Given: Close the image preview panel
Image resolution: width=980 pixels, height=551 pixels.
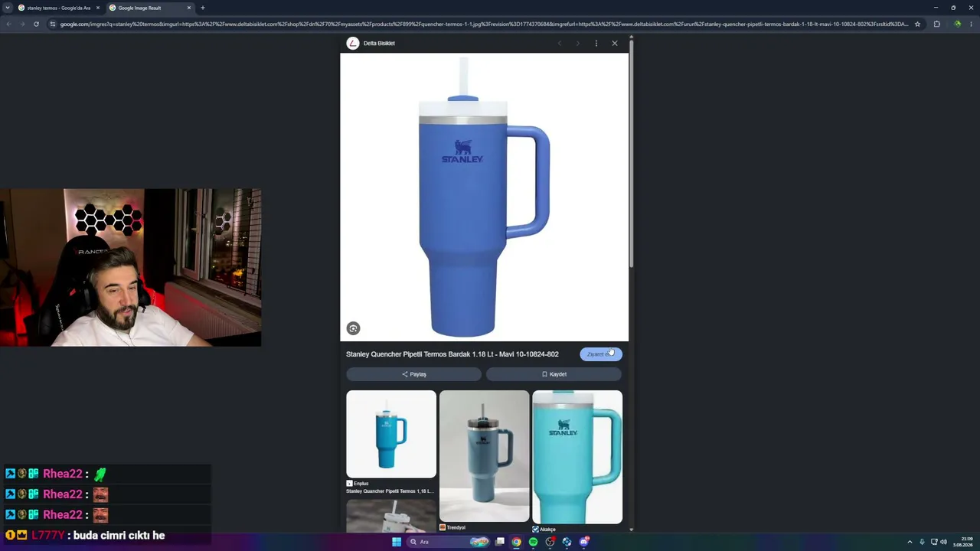Looking at the screenshot, I should pyautogui.click(x=614, y=43).
